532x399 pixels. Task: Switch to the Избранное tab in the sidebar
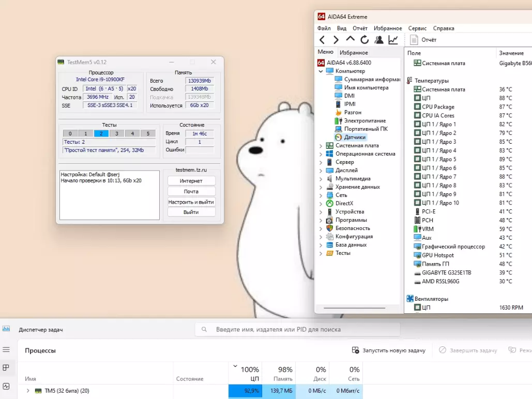click(x=354, y=53)
